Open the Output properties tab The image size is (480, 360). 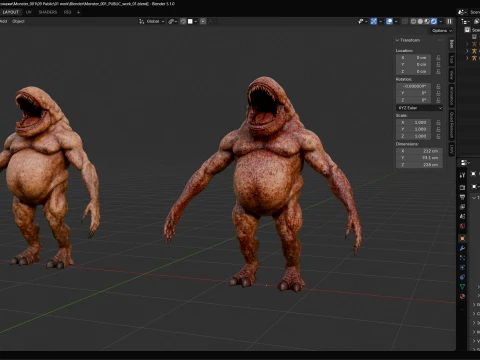(x=462, y=197)
